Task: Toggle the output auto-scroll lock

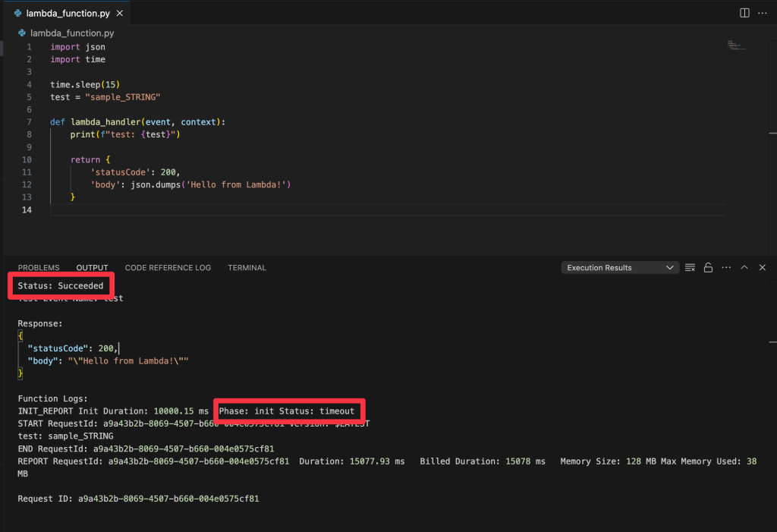Action: tap(708, 268)
